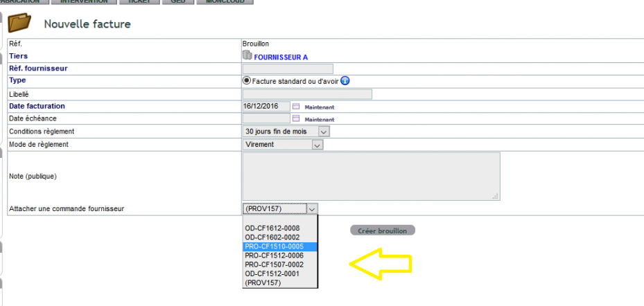Pick OD-CF1512-0001 from the list
The image size is (644, 306).
pyautogui.click(x=279, y=273)
